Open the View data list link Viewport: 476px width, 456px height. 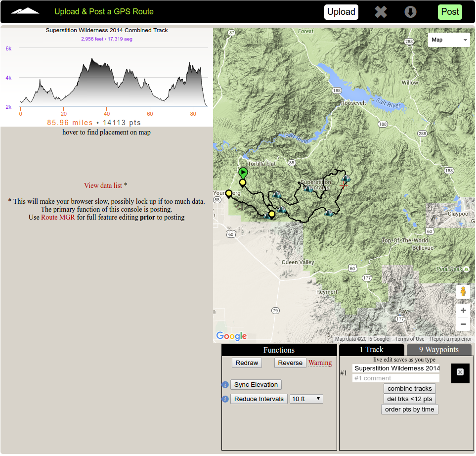point(103,185)
